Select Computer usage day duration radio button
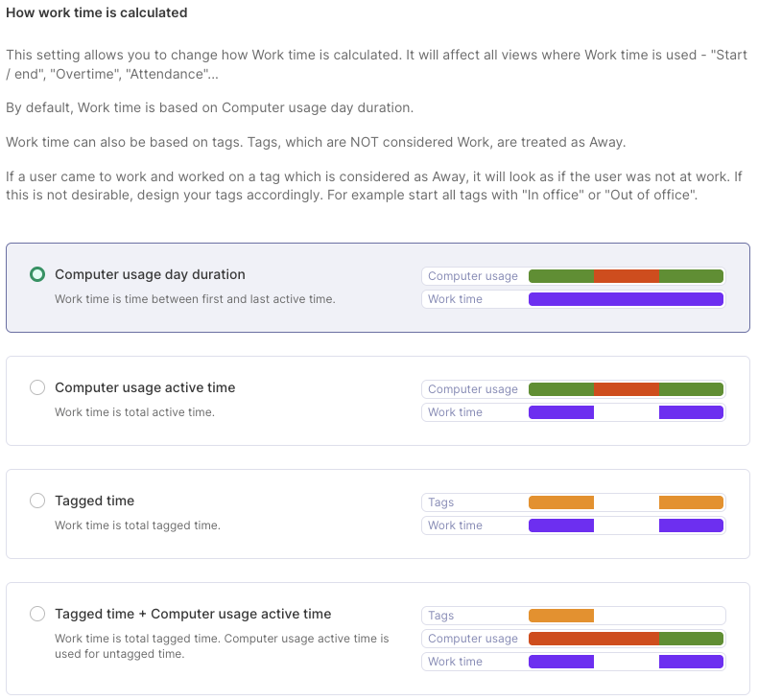758x700 pixels. [x=37, y=274]
